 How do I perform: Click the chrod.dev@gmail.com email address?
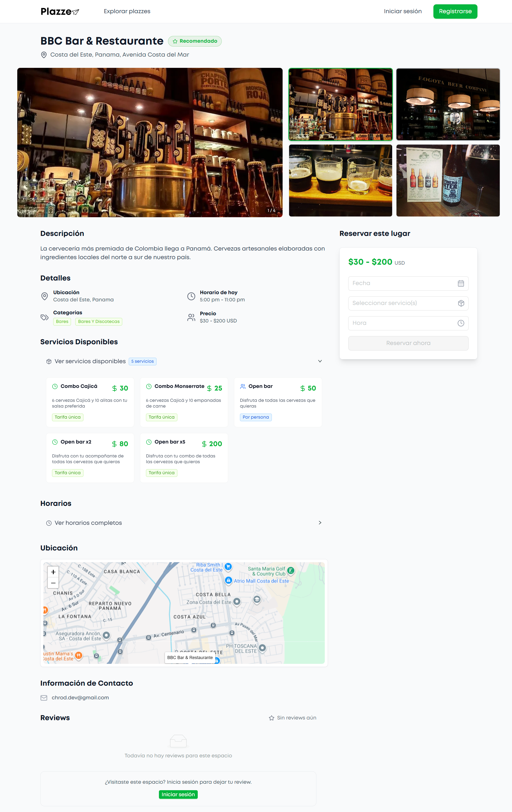[x=80, y=698]
